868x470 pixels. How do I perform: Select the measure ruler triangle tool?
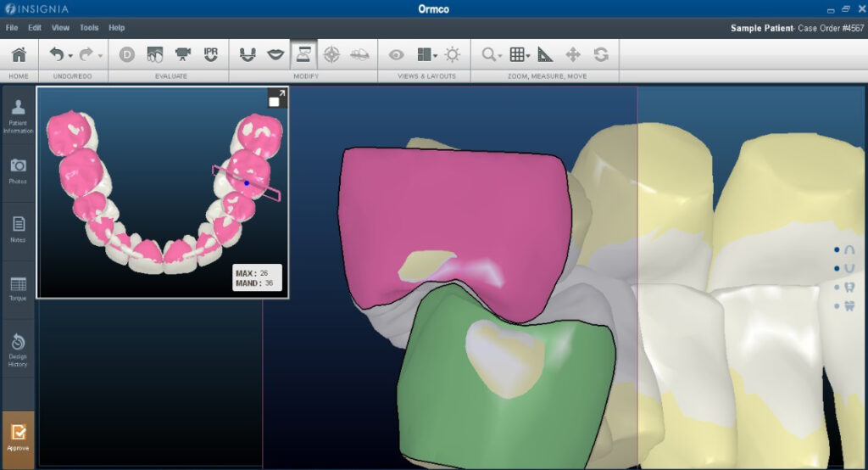pos(545,55)
